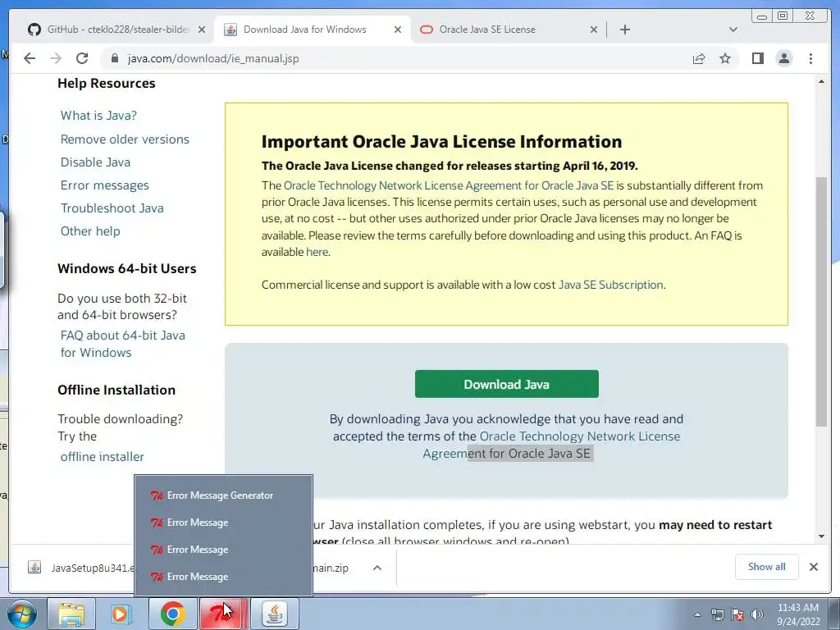Viewport: 840px width, 630px height.
Task: Close the Oracle Java SE License tab
Action: point(594,30)
